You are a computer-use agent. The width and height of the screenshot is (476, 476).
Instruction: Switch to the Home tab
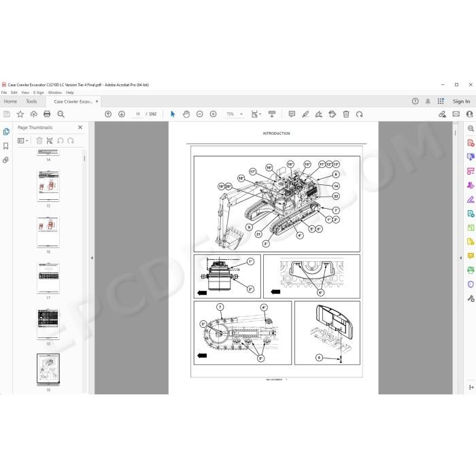pos(10,101)
